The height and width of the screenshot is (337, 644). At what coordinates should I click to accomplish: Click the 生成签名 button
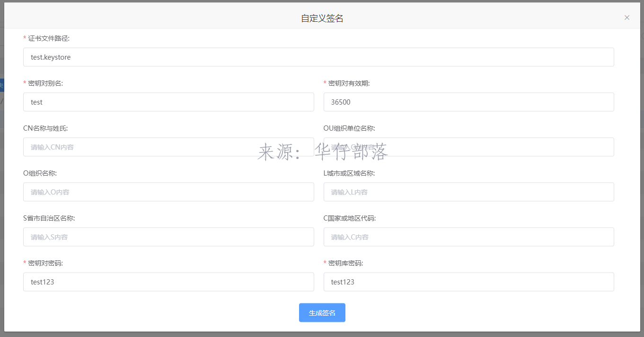[322, 313]
